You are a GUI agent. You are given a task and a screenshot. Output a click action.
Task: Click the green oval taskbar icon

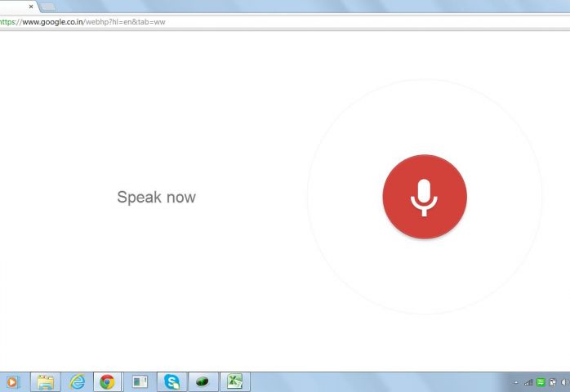[x=203, y=381]
